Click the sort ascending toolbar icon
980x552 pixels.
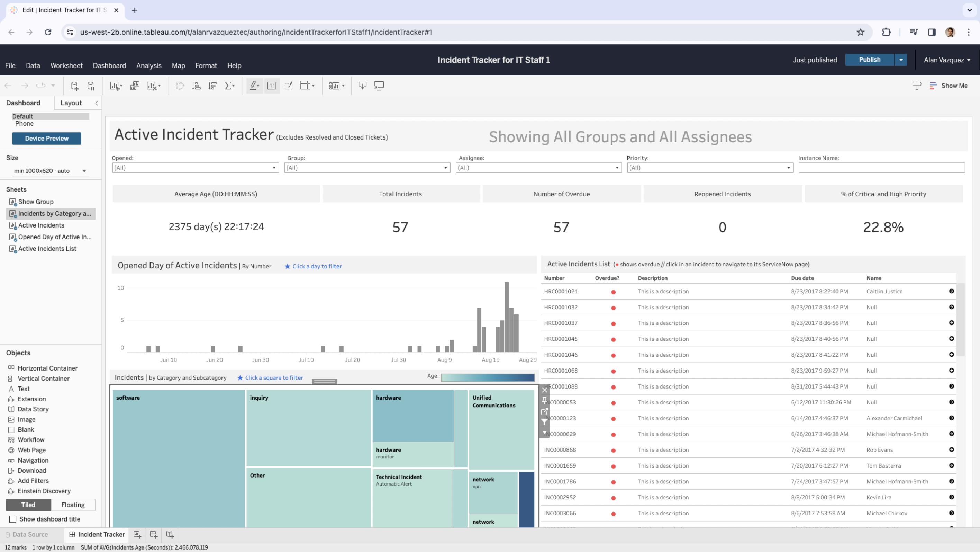point(196,86)
